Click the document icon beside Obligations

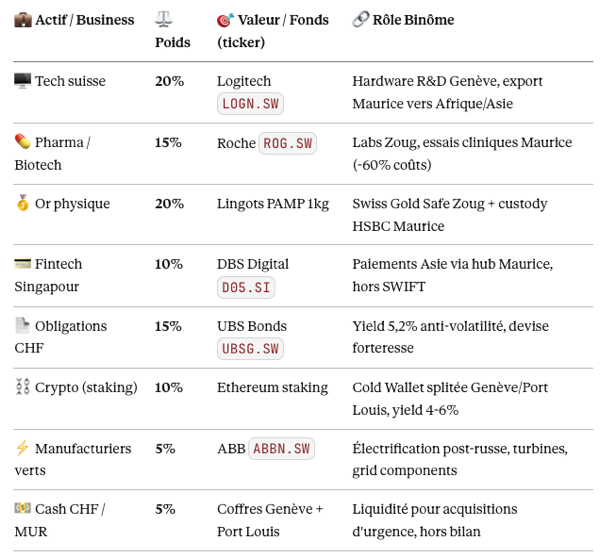point(22,326)
